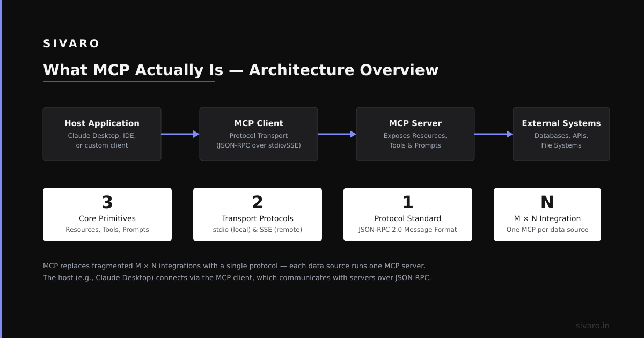This screenshot has width=644, height=338.
Task: Click the MCP Client box
Action: click(259, 134)
